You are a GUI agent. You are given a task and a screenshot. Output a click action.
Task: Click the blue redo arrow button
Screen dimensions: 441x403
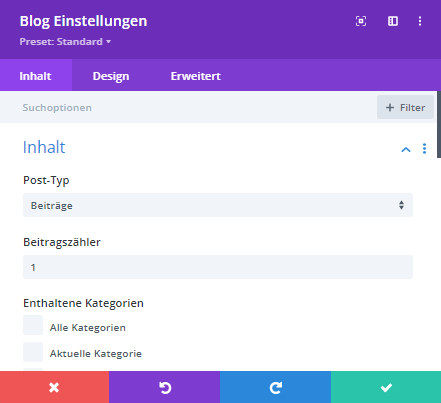coord(275,387)
